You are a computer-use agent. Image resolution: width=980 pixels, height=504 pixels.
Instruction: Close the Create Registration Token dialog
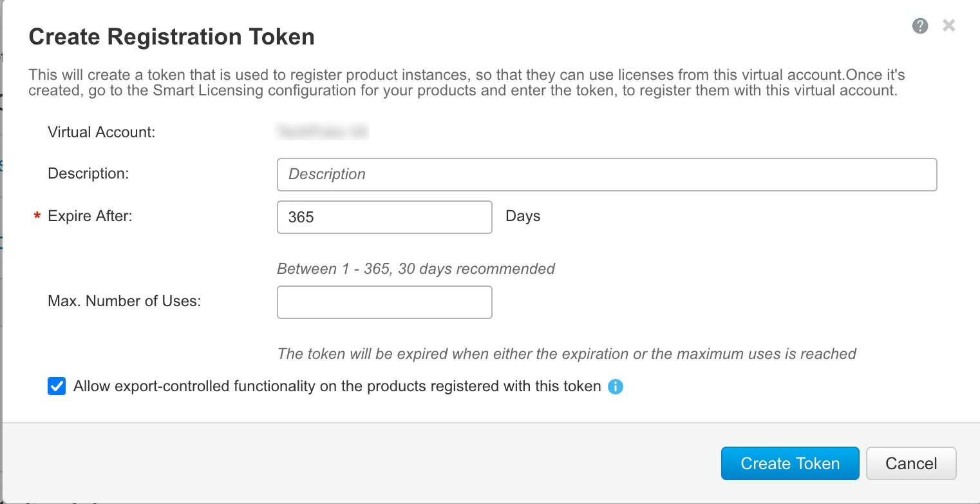click(948, 26)
